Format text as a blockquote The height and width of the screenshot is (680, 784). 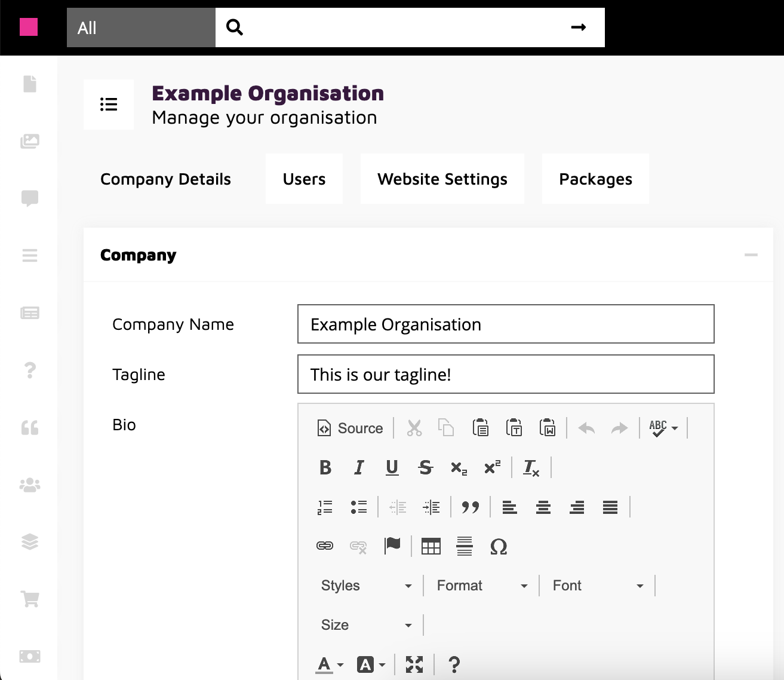[x=471, y=507]
